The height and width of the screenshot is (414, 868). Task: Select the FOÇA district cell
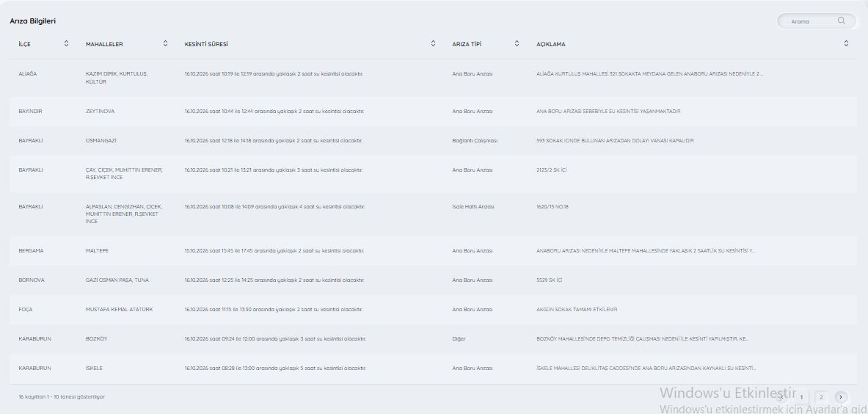[26, 309]
